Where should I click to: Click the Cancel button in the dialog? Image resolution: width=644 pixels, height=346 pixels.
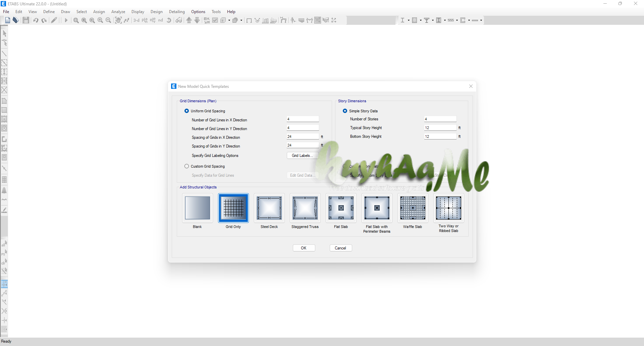[340, 248]
